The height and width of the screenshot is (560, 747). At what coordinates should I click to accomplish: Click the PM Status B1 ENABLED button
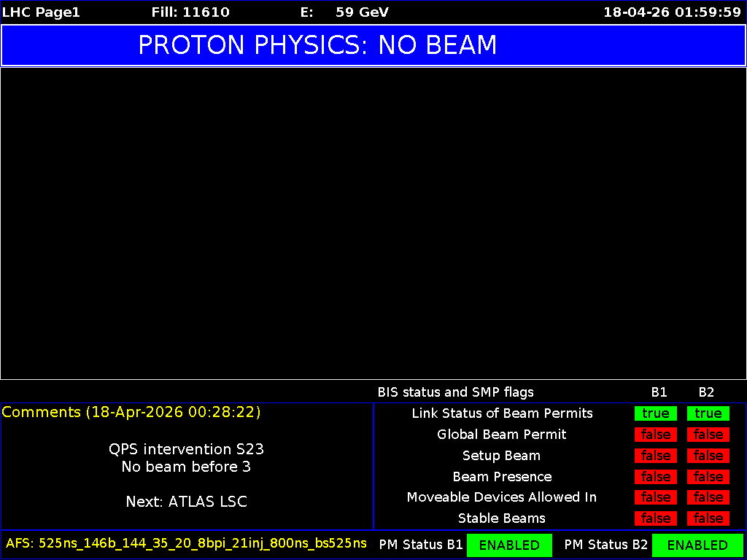(x=509, y=545)
